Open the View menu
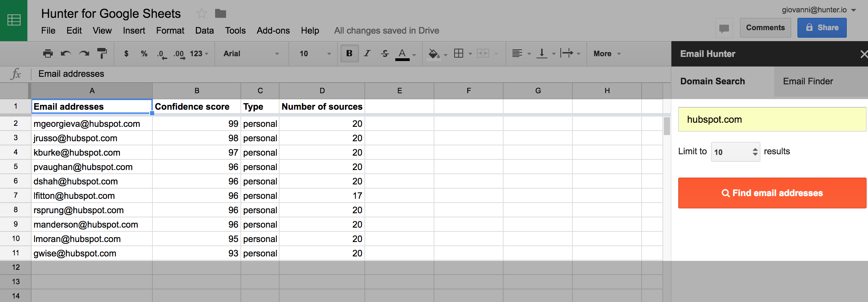This screenshot has width=868, height=302. [102, 31]
